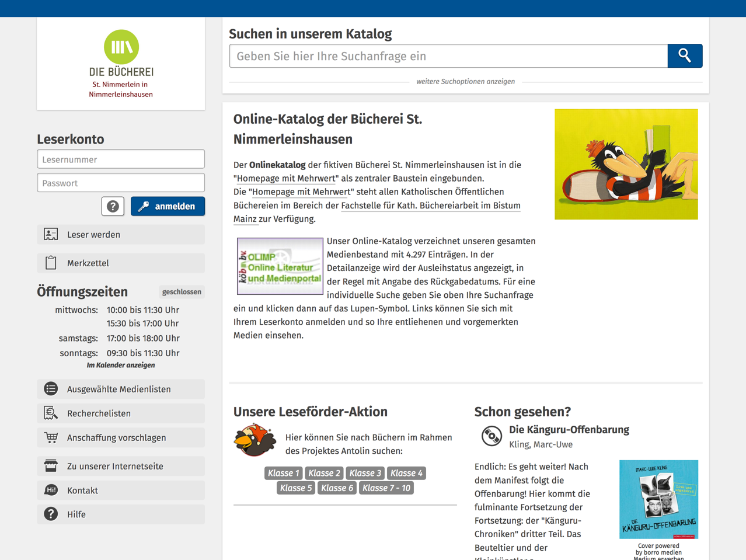Expand weitere Suchoptionen anzeigen

coord(465,82)
